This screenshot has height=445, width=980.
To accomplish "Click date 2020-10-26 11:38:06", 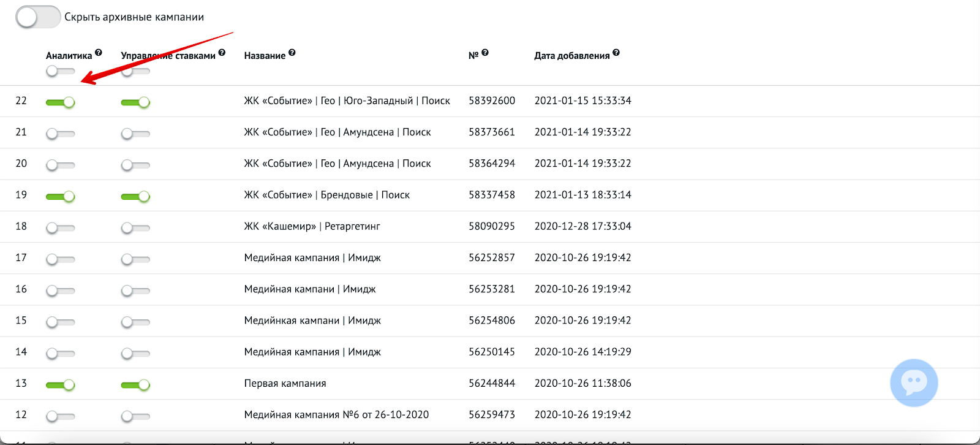I will [583, 383].
